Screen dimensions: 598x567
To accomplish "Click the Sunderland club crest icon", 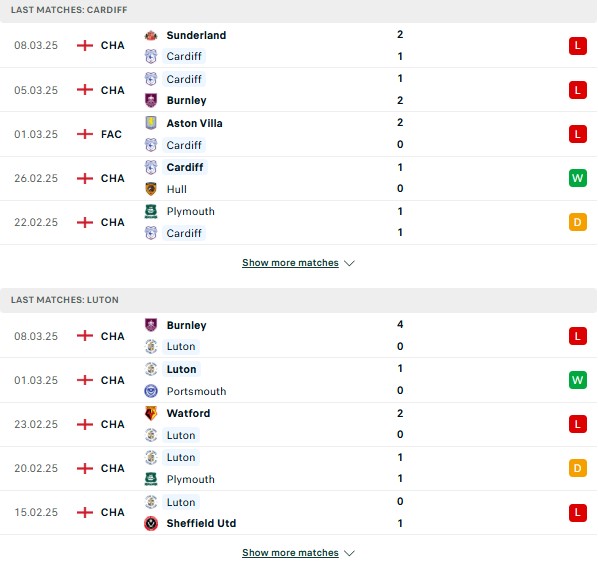I will 151,35.
